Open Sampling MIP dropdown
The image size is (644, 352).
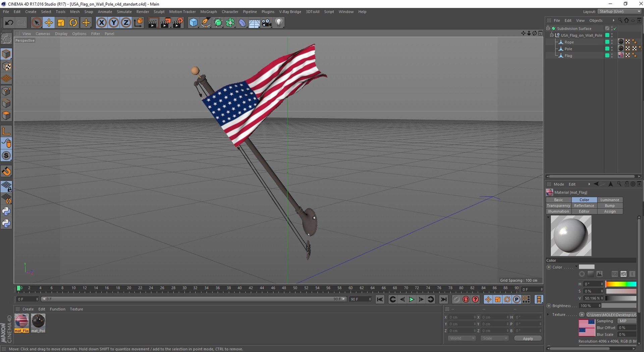pyautogui.click(x=627, y=321)
